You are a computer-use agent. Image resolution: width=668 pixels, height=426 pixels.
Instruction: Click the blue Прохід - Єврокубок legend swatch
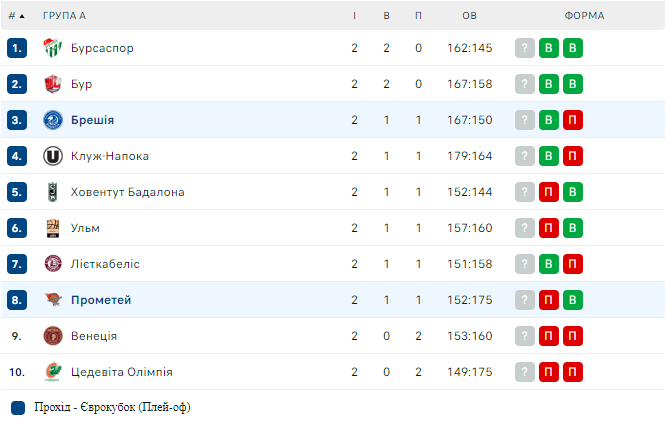(18, 408)
